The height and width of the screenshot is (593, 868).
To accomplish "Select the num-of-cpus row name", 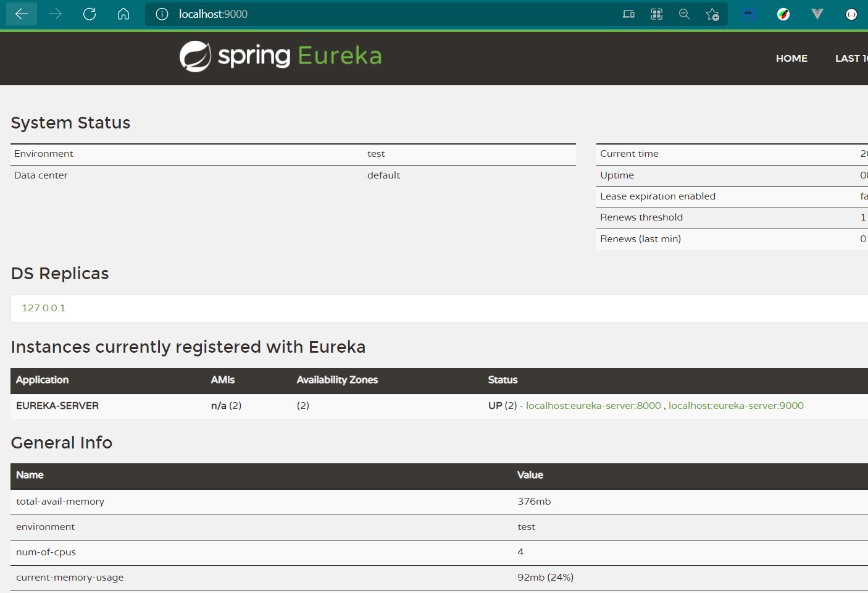I will click(x=46, y=552).
